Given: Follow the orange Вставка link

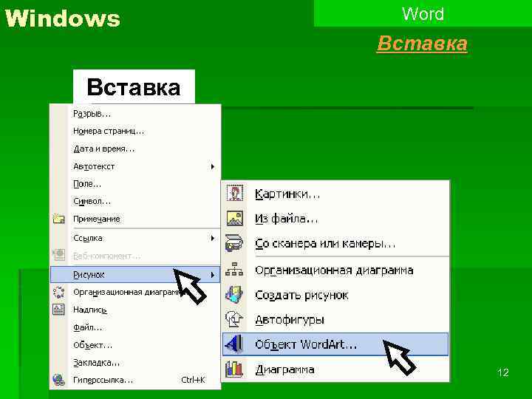Looking at the screenshot, I should [x=422, y=44].
